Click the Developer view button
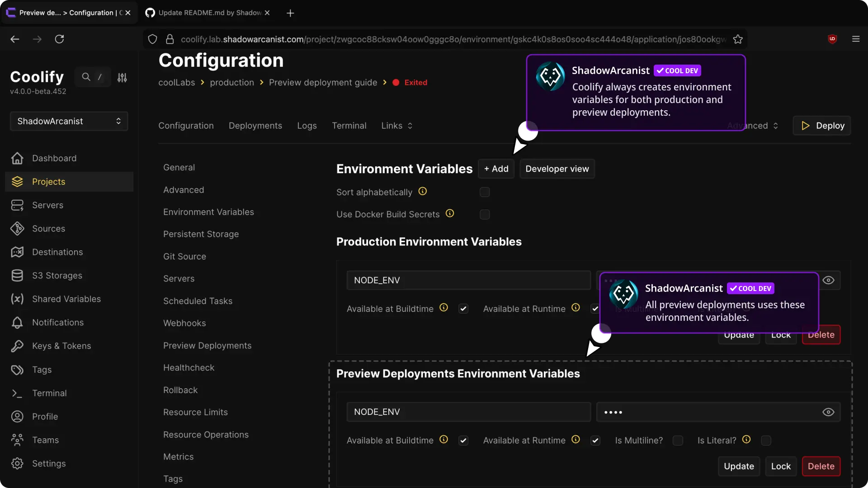Viewport: 868px width, 488px height. (557, 169)
